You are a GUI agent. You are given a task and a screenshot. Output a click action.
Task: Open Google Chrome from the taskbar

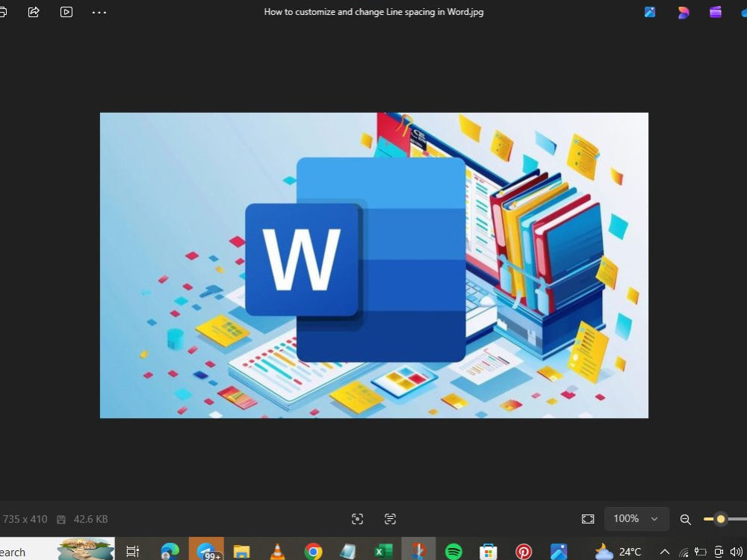313,552
